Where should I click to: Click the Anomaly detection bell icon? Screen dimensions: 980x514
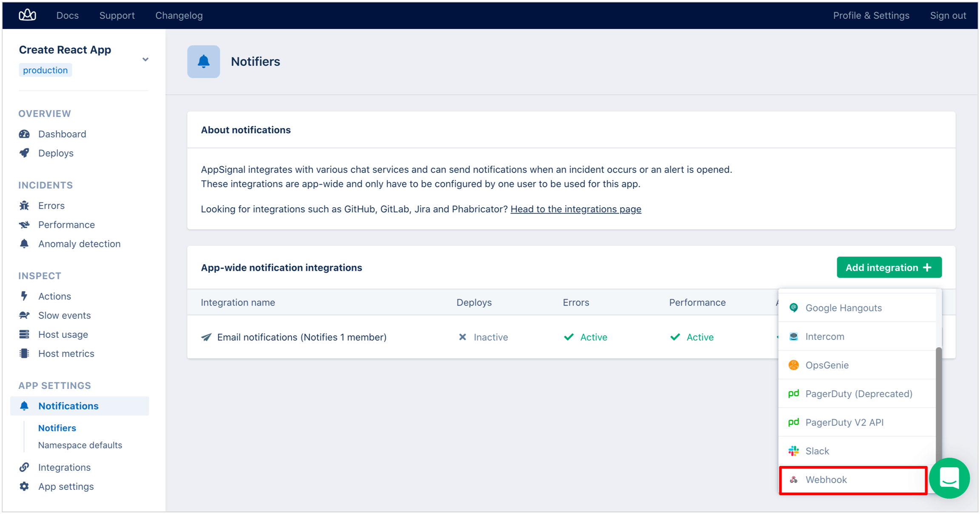click(24, 244)
